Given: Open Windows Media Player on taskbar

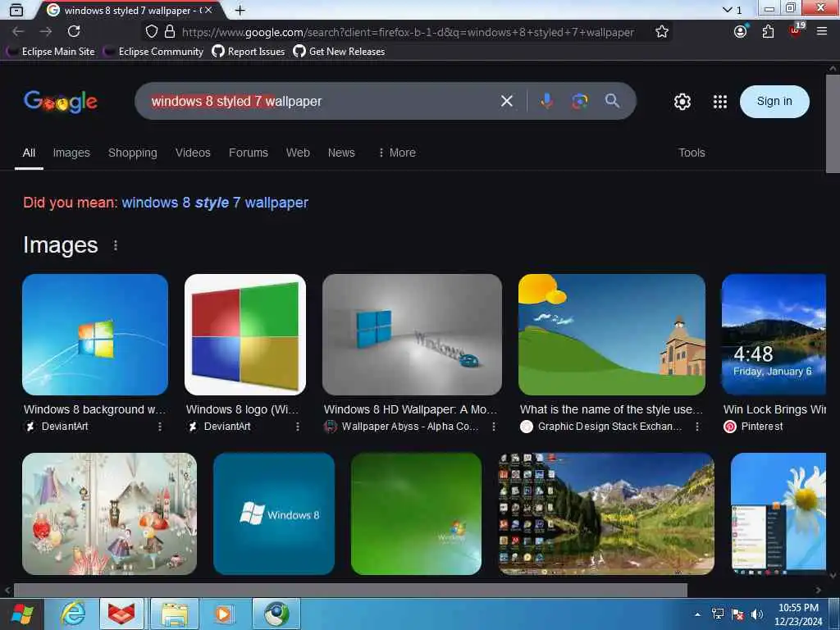Looking at the screenshot, I should 223,614.
